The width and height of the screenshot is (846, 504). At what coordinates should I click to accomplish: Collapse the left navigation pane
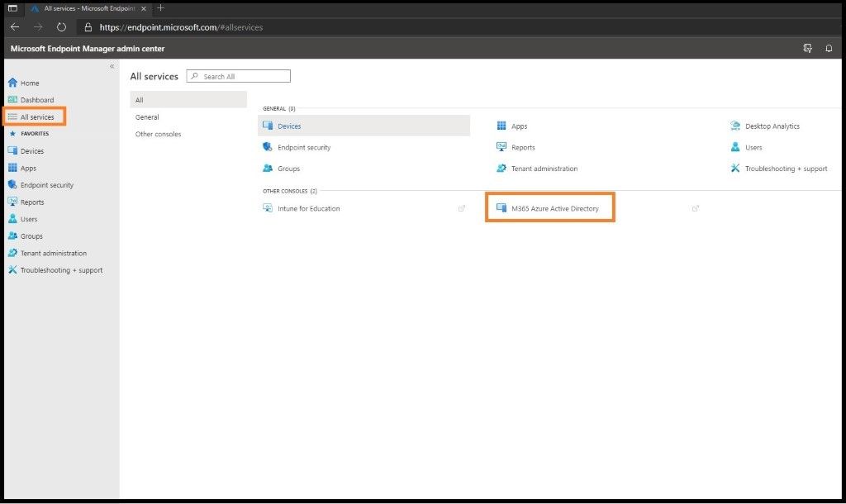(x=112, y=66)
